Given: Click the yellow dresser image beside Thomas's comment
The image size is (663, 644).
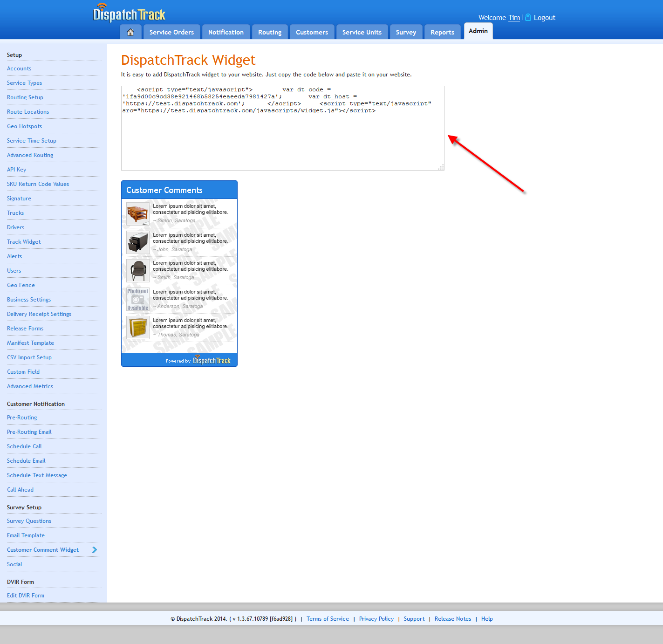Looking at the screenshot, I should pos(137,328).
